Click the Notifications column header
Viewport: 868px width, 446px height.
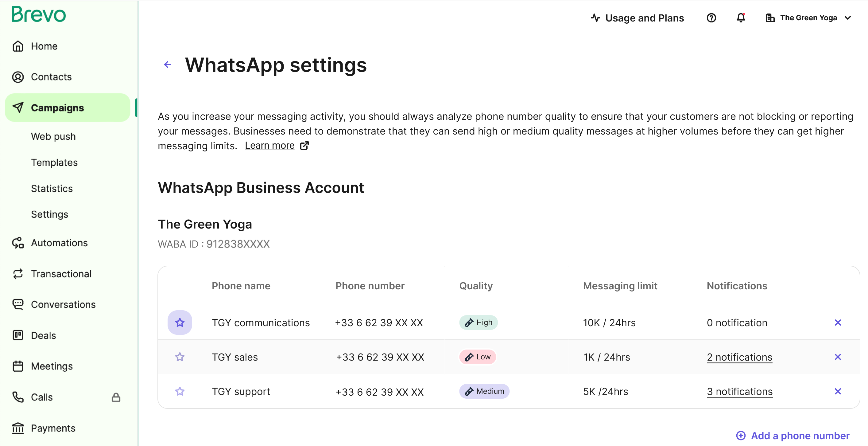point(737,286)
